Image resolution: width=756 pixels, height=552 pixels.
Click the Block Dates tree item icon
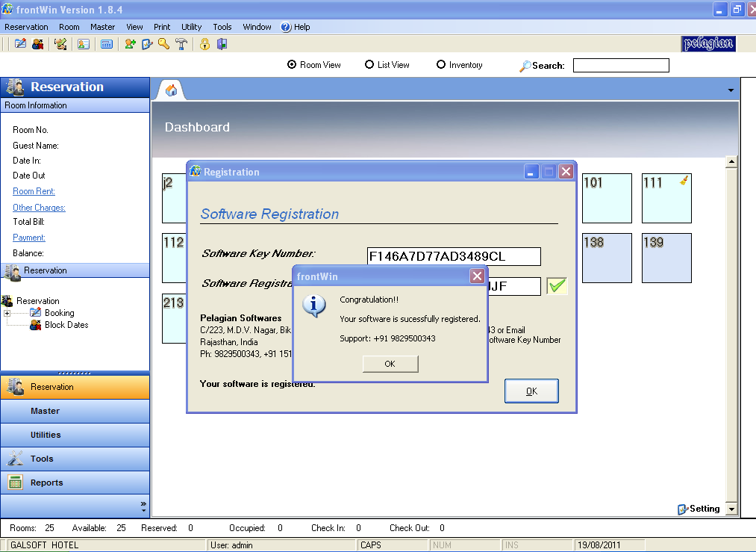[35, 325]
